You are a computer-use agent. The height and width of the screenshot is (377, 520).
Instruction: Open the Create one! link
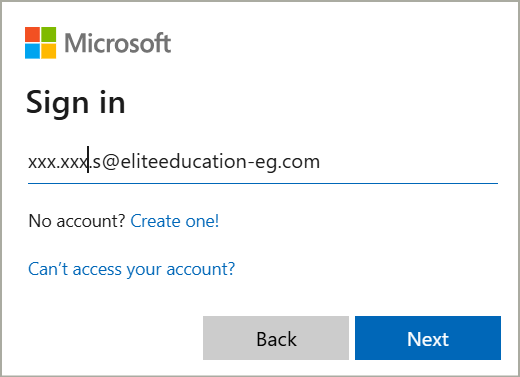pos(175,221)
